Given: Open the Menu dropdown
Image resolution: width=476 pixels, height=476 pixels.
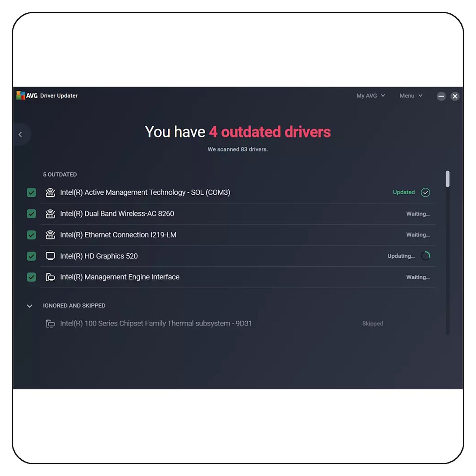Looking at the screenshot, I should [410, 96].
